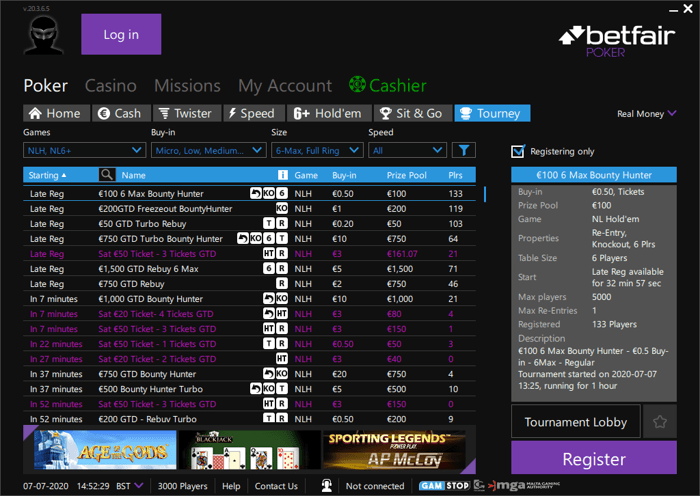
Task: Click Not connected status text
Action: [375, 486]
